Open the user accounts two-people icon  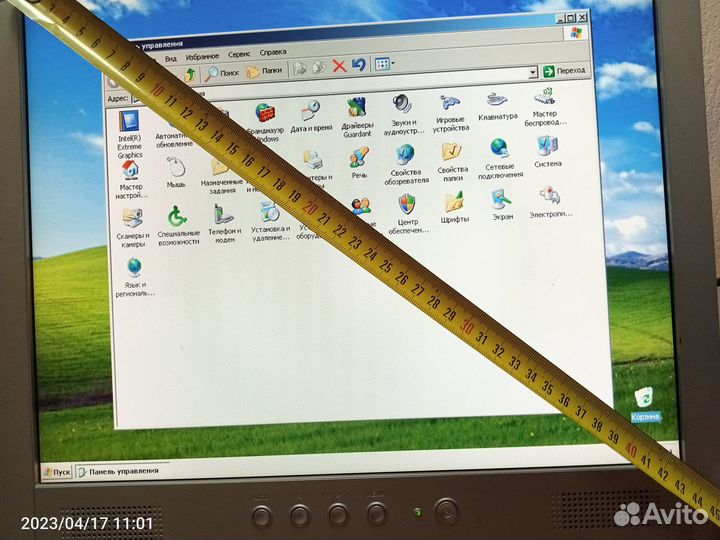[361, 207]
